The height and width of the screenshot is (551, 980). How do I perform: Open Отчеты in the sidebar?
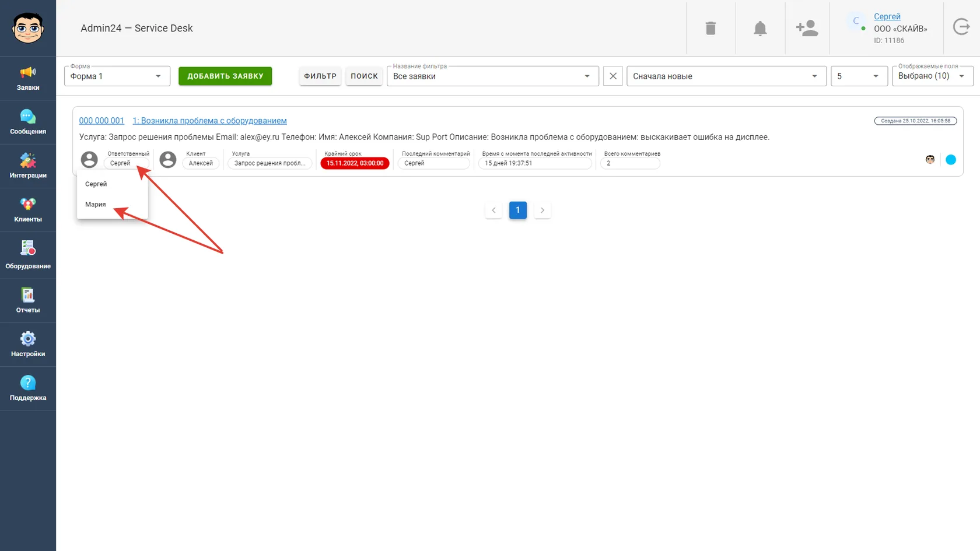(28, 301)
